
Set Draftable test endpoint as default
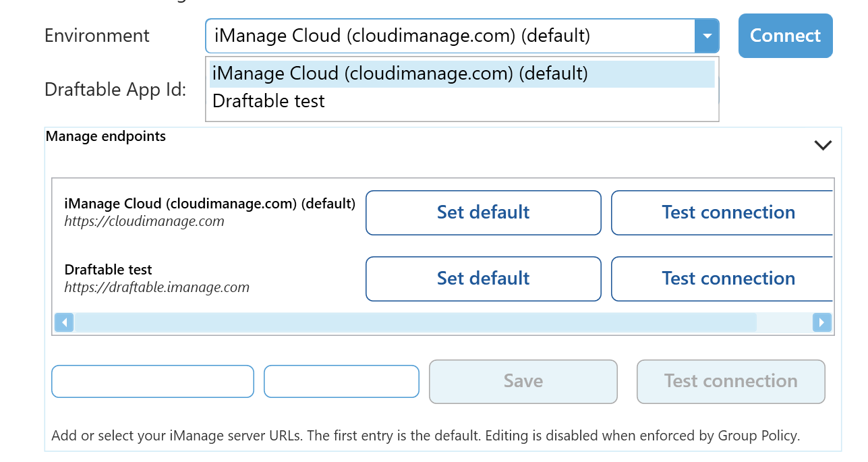click(x=483, y=279)
